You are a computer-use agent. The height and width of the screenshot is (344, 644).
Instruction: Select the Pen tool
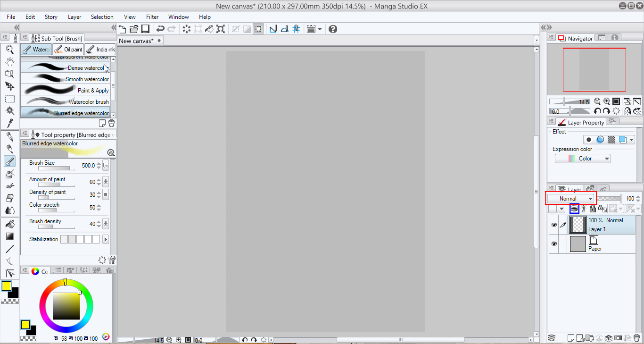(9, 137)
